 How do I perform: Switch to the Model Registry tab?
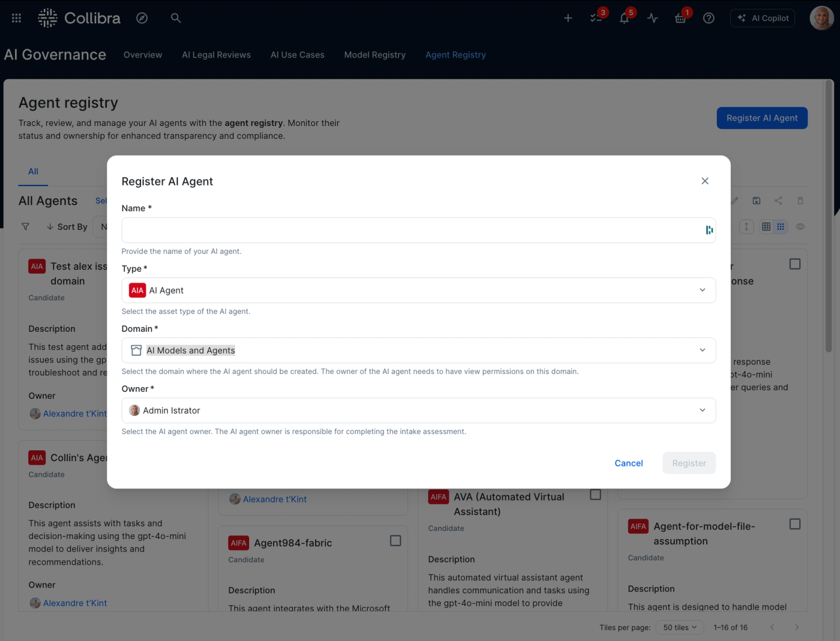coord(374,54)
